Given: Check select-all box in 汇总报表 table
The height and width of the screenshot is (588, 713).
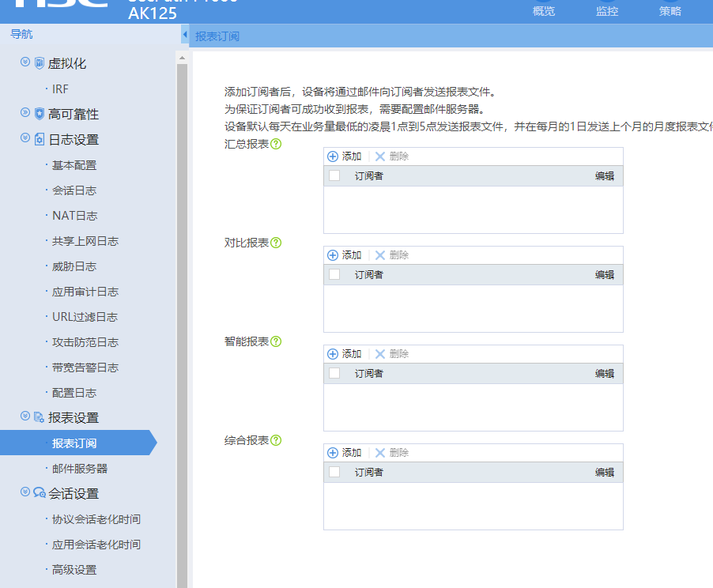Looking at the screenshot, I should pos(334,175).
